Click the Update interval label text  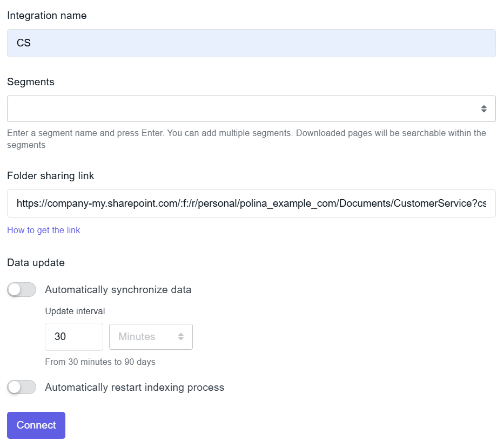click(x=75, y=311)
